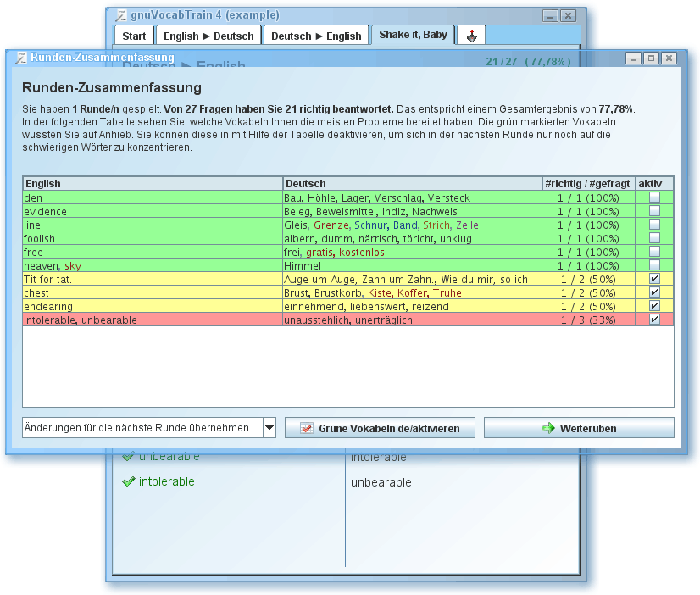Close the Runden-Zusammenfassung dialog
This screenshot has width=700, height=595.
click(669, 58)
